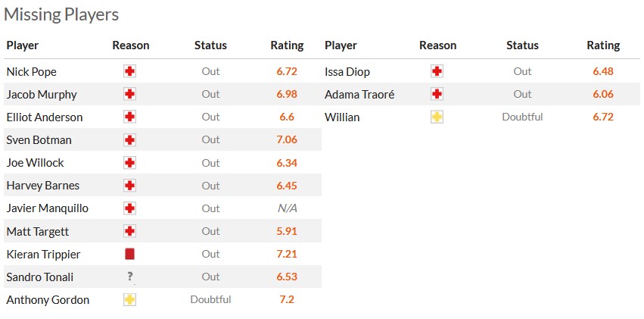The height and width of the screenshot is (319, 644).
Task: Click Willian's yellow cross doubtful icon
Action: point(437,117)
